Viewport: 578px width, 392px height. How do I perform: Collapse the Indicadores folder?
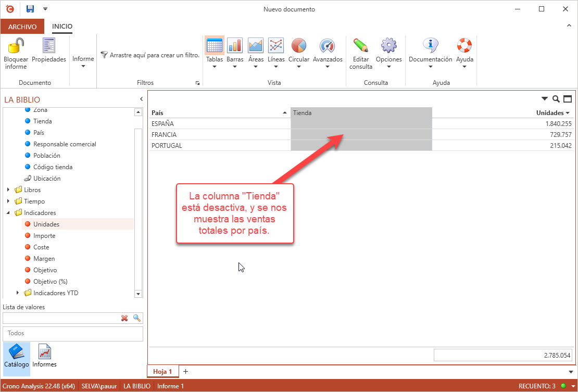click(x=8, y=213)
